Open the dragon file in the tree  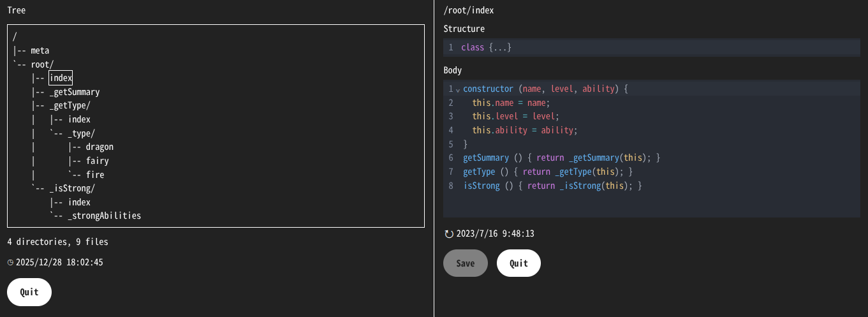99,147
